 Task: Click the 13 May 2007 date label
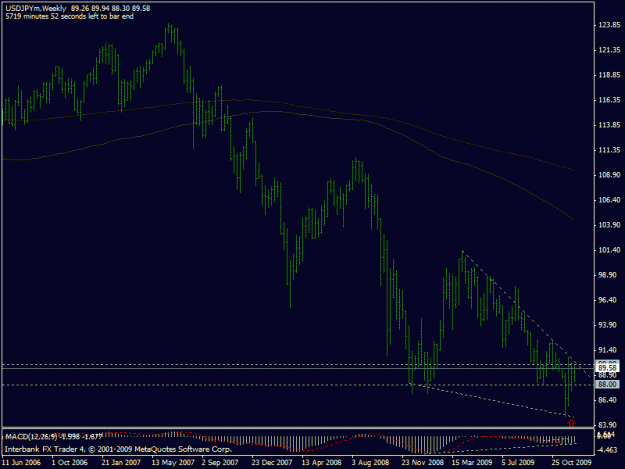[x=173, y=463]
